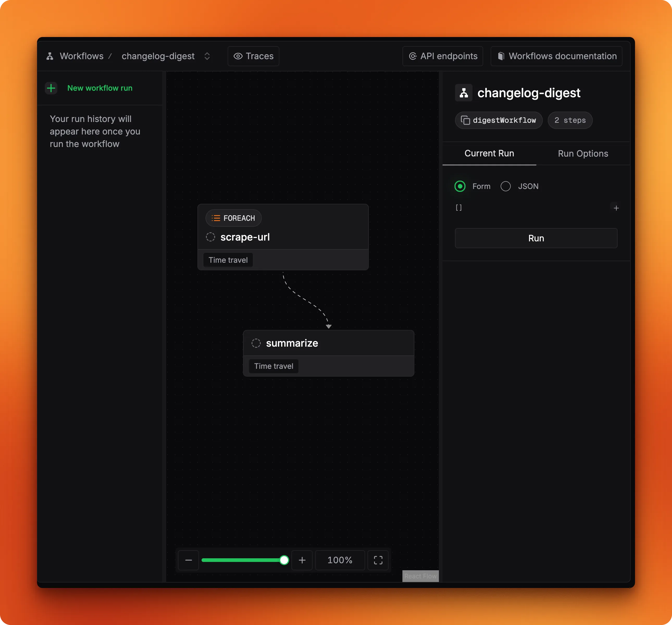The image size is (672, 625).
Task: Click the FOREACH list icon on scrape-url node
Action: pos(215,218)
